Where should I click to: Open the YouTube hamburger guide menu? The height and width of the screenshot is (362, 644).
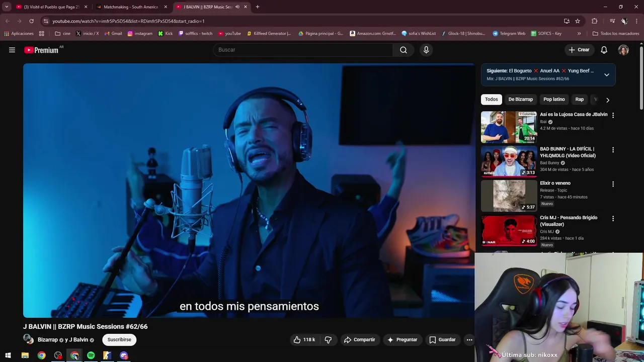(12, 50)
